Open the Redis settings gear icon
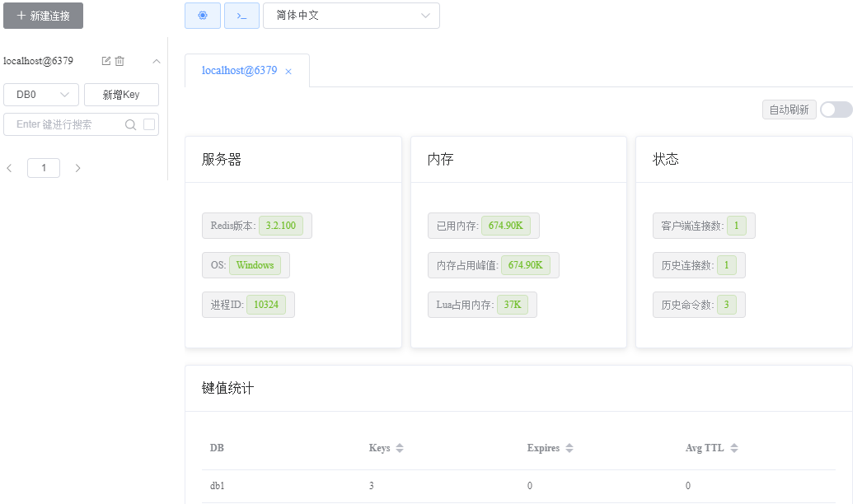This screenshot has width=862, height=504. [x=203, y=16]
